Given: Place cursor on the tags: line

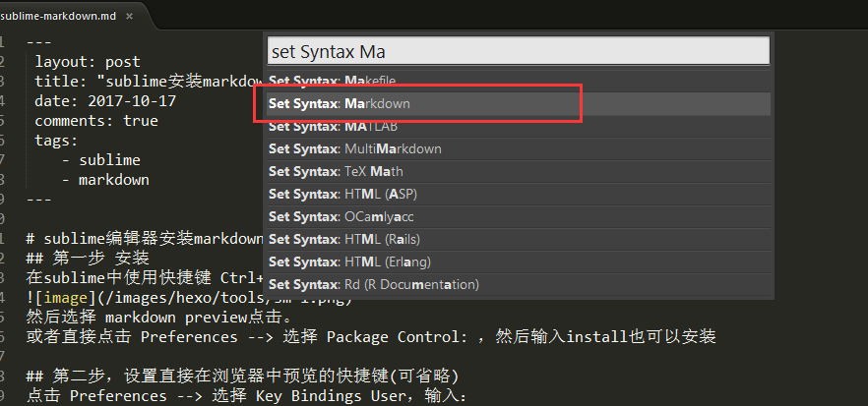Looking at the screenshot, I should point(56,141).
